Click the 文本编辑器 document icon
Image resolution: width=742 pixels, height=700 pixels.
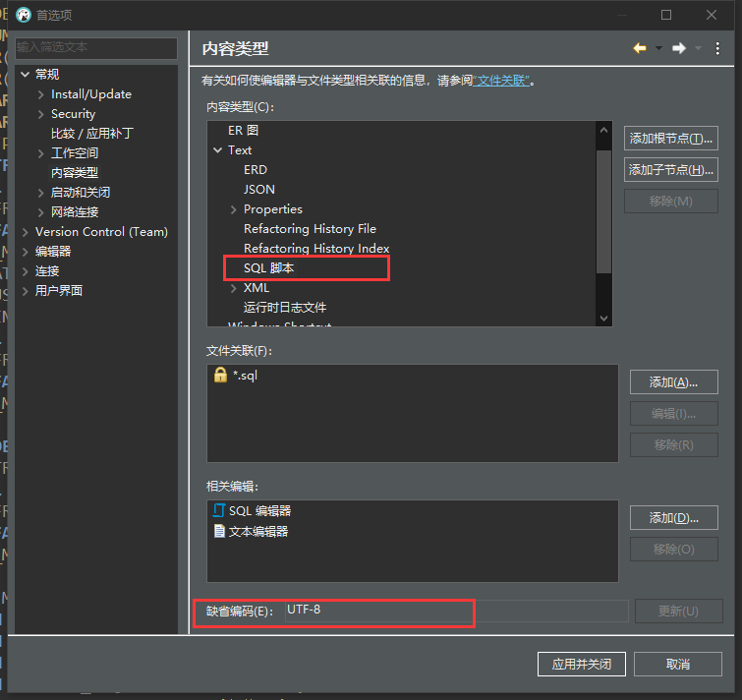tap(219, 531)
